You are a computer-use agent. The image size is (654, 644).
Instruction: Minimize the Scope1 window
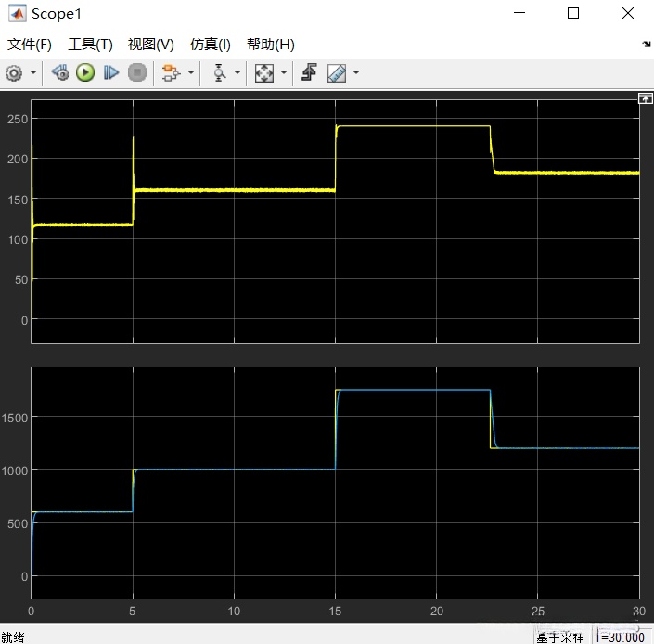coord(519,13)
